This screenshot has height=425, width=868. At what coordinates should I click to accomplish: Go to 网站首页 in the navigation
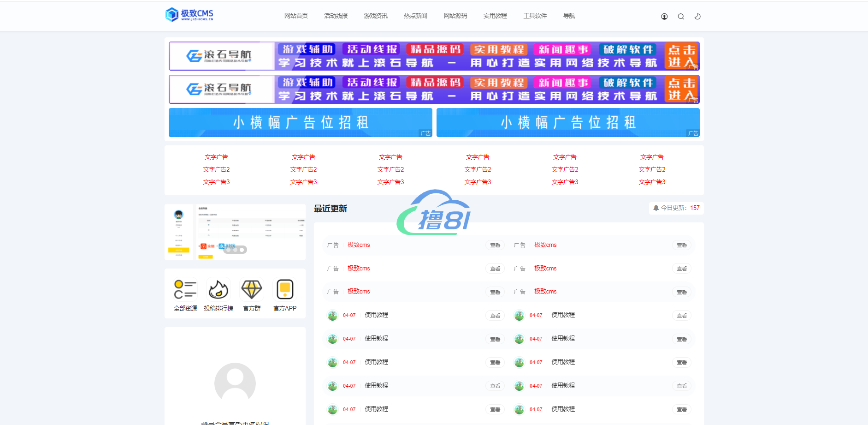point(296,16)
